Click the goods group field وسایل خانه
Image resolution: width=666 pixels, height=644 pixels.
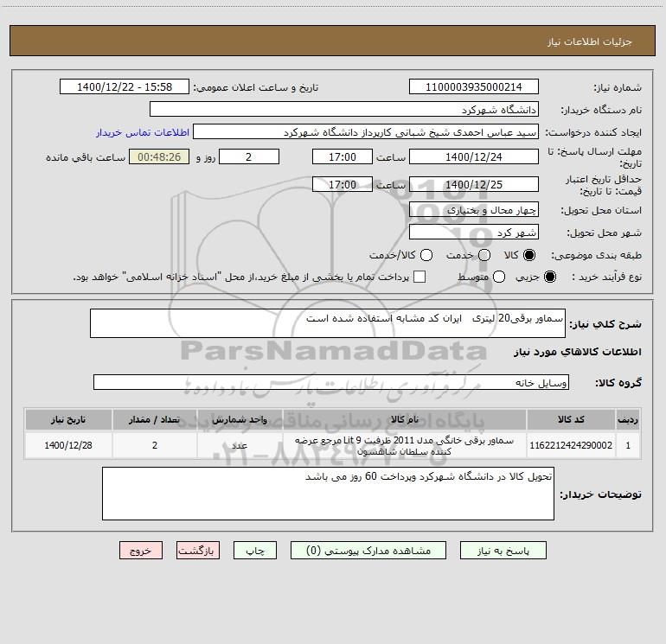(x=331, y=382)
